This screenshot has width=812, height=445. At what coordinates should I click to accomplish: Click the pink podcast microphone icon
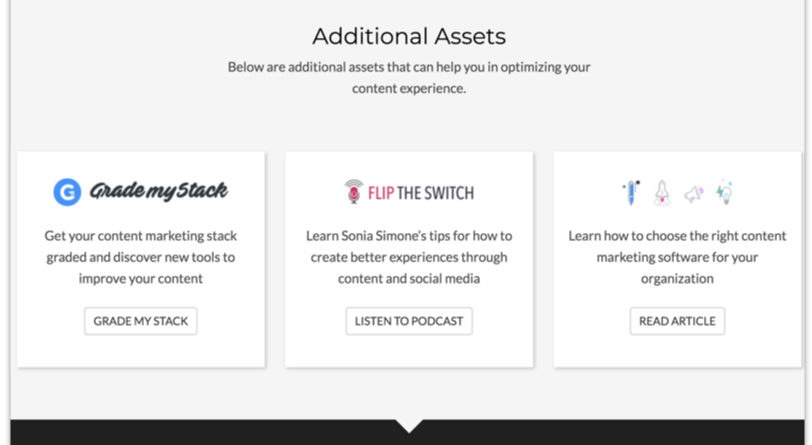[354, 192]
